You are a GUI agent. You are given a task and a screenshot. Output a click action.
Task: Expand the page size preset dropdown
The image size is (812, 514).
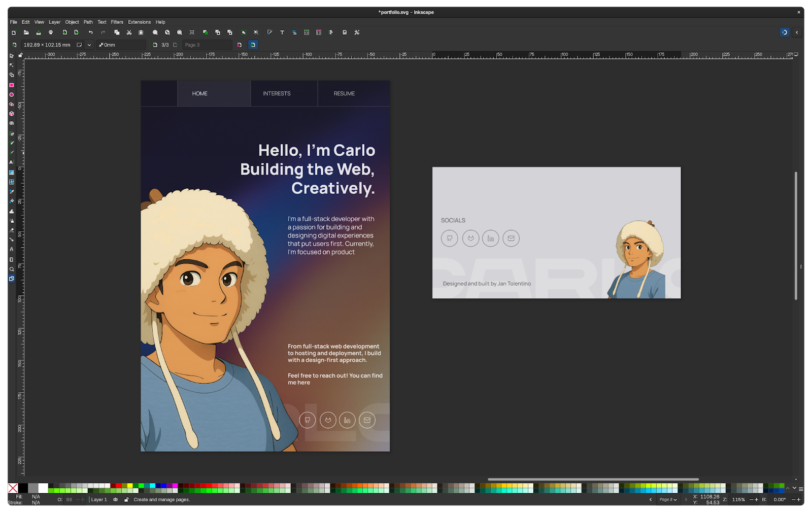[89, 45]
